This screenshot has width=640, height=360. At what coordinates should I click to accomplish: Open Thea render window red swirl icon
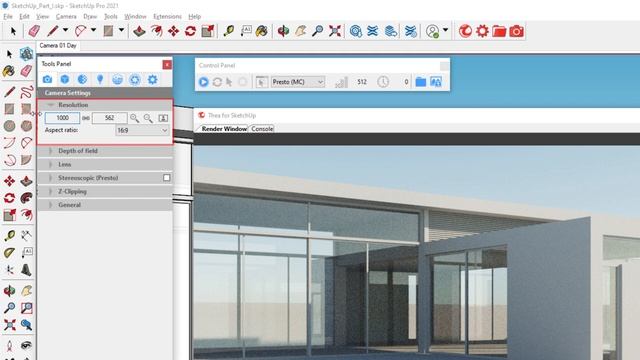[465, 31]
